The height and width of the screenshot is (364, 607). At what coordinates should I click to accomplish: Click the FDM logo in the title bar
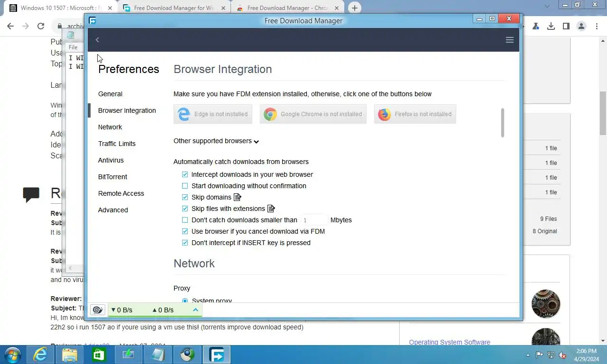(x=92, y=20)
